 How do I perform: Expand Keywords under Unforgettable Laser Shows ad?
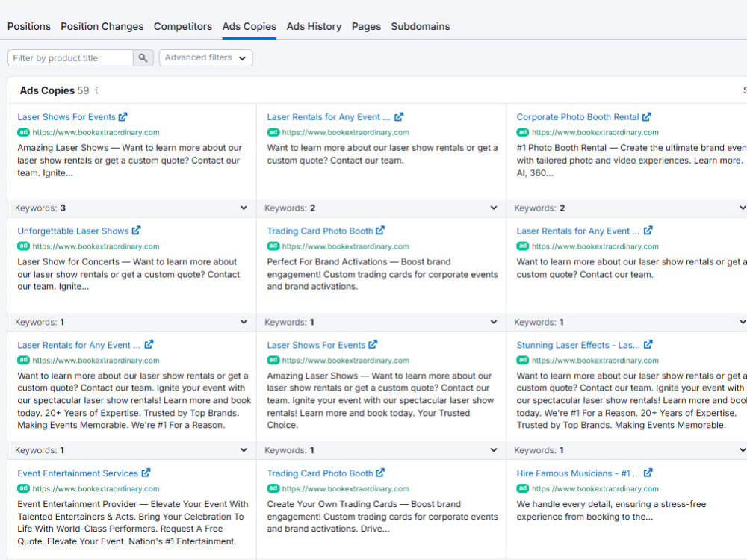[x=244, y=321]
